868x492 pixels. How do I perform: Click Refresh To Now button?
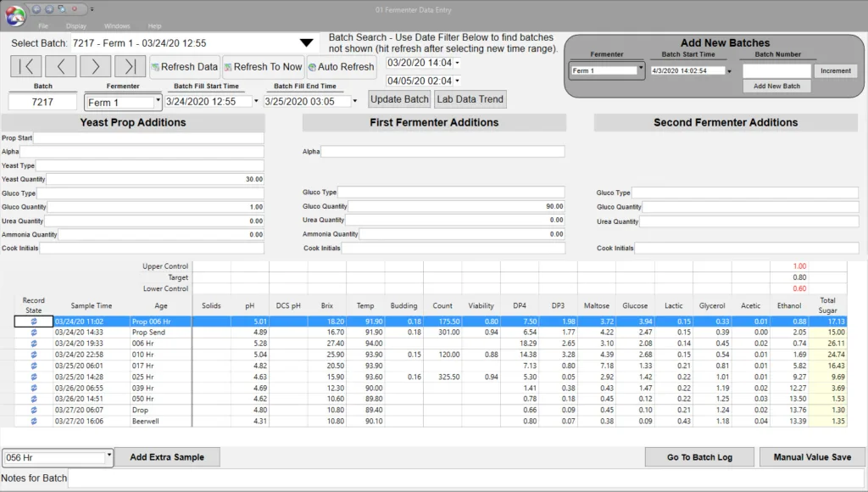pyautogui.click(x=263, y=67)
